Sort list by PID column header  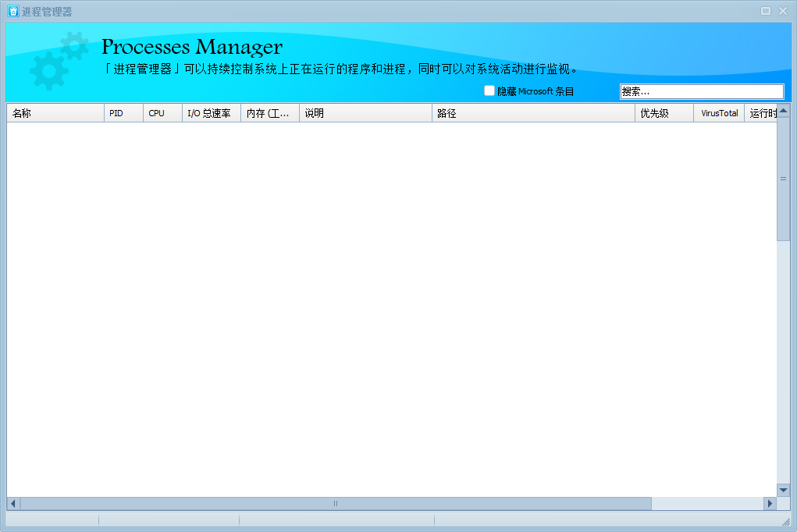coord(123,113)
